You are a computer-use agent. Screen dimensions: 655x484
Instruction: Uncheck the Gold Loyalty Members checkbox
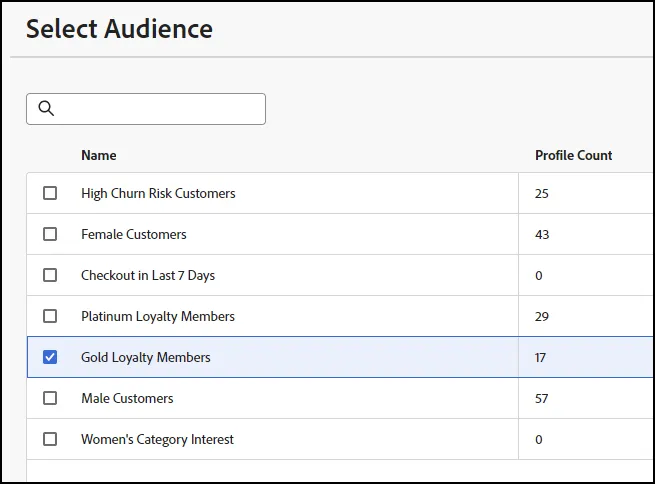50,357
